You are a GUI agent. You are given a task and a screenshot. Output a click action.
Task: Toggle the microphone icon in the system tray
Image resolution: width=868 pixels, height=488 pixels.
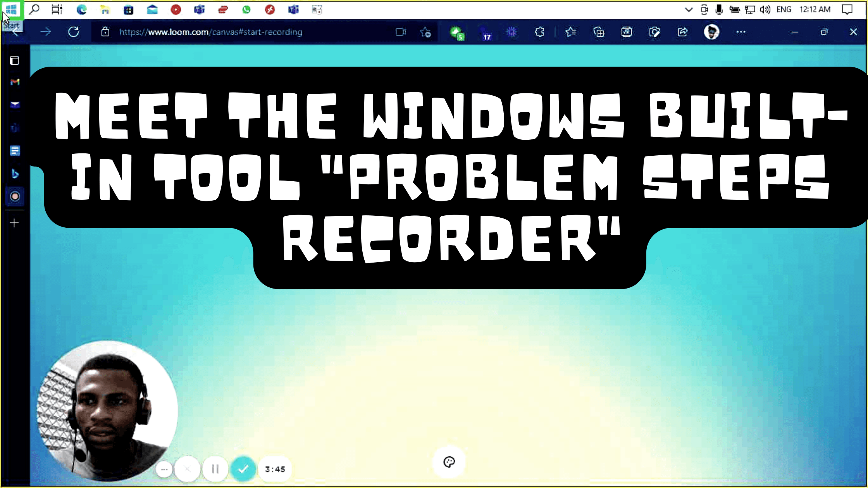pos(720,9)
